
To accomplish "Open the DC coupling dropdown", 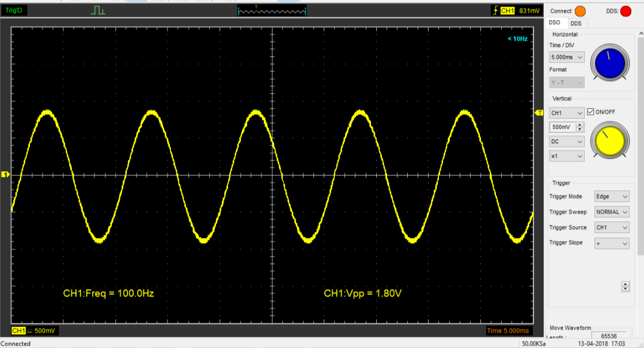I will pos(567,142).
